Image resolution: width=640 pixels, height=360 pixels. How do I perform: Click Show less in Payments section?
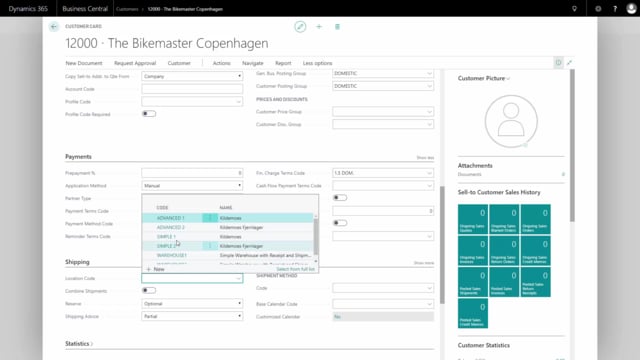click(x=425, y=158)
